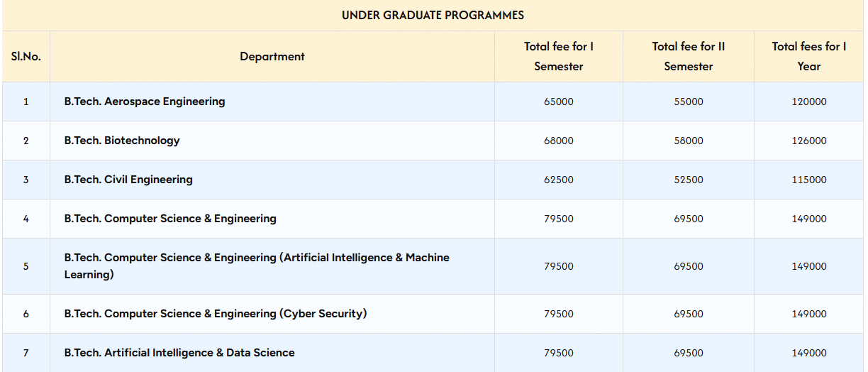Select the Sl.No. column header

coord(26,56)
